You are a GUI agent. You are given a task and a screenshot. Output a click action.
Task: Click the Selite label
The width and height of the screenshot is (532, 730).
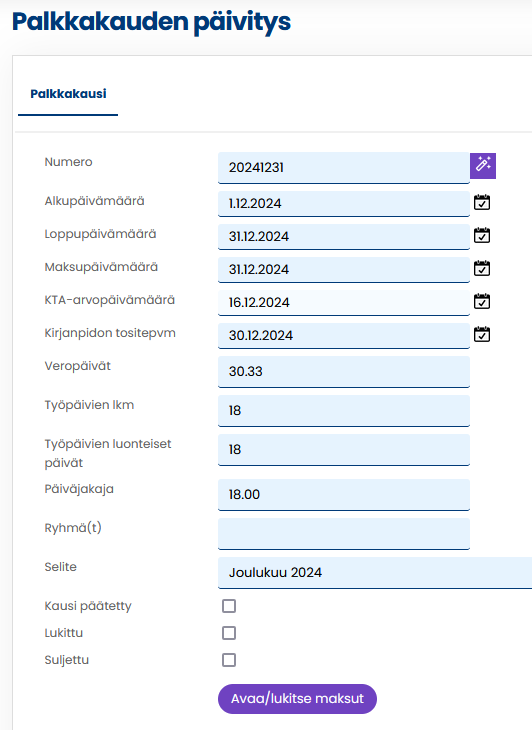pyautogui.click(x=61, y=567)
